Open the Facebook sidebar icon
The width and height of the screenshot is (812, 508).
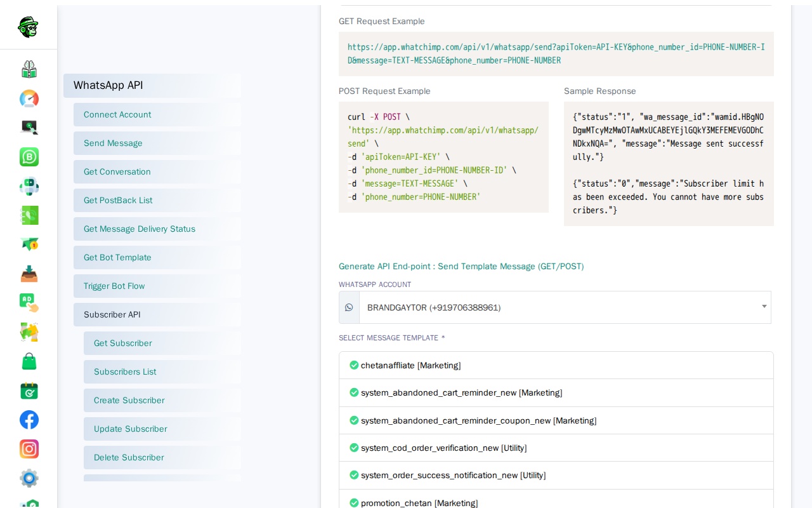[29, 420]
